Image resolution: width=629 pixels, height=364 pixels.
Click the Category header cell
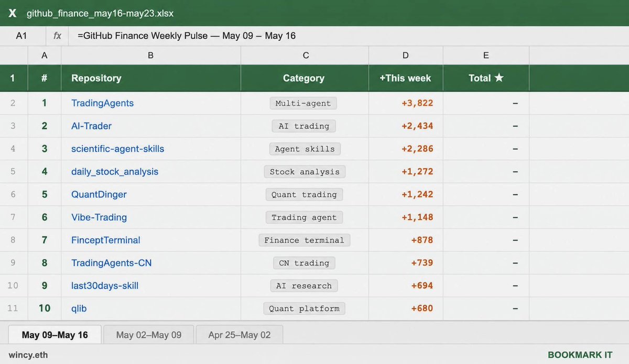coord(305,78)
